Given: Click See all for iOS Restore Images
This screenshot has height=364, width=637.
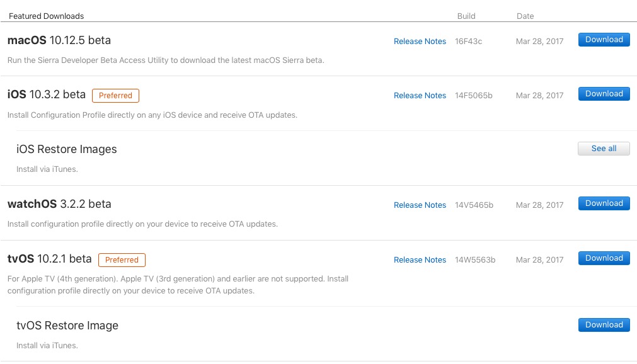Looking at the screenshot, I should pyautogui.click(x=604, y=149).
